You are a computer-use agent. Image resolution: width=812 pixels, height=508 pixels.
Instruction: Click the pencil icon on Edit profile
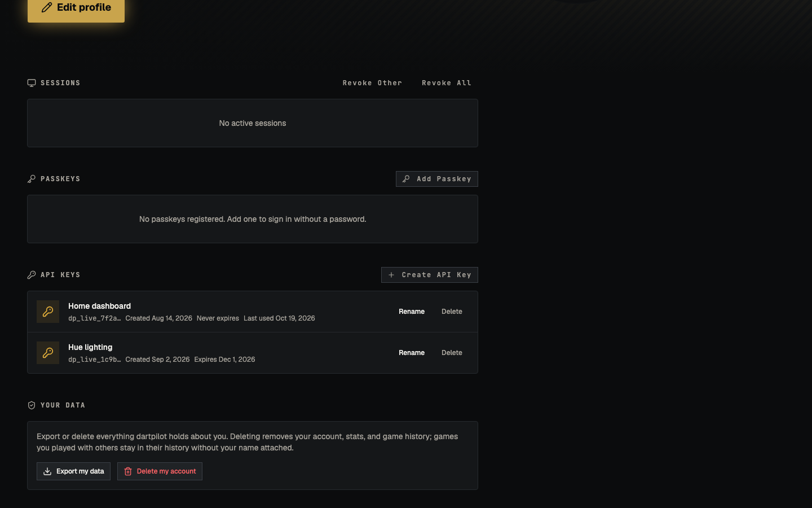[47, 7]
